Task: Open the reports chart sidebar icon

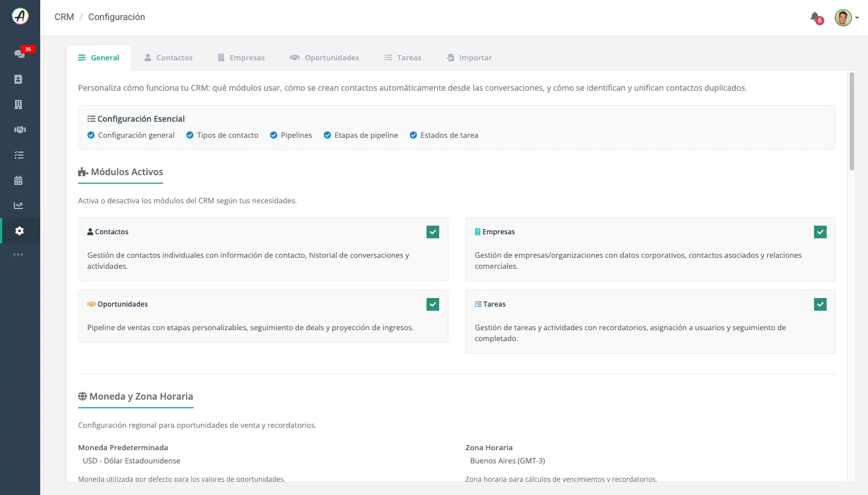Action: (x=18, y=206)
